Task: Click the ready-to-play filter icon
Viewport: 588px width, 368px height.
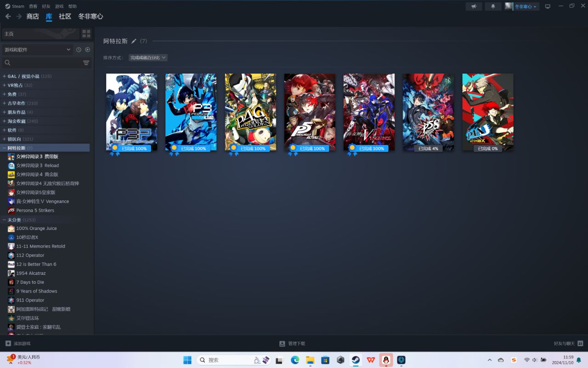Action: (x=87, y=50)
